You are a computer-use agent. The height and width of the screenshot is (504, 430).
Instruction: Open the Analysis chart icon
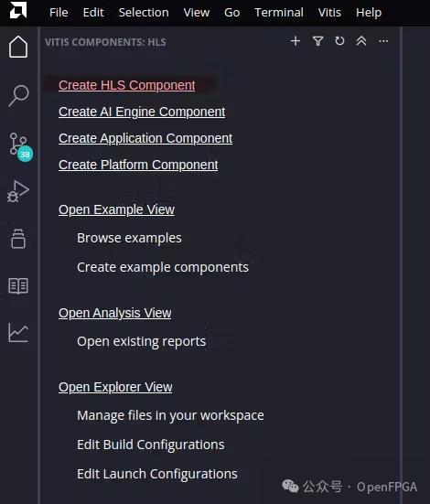[18, 333]
